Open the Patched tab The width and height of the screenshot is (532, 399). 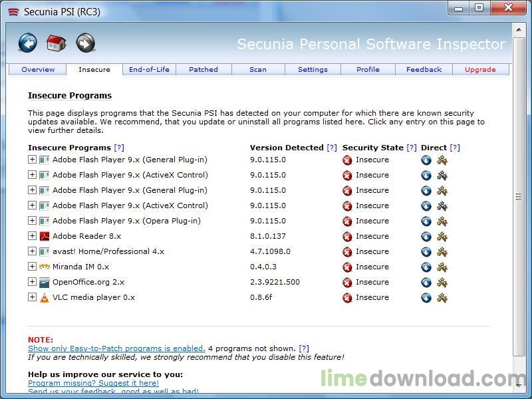click(x=203, y=70)
